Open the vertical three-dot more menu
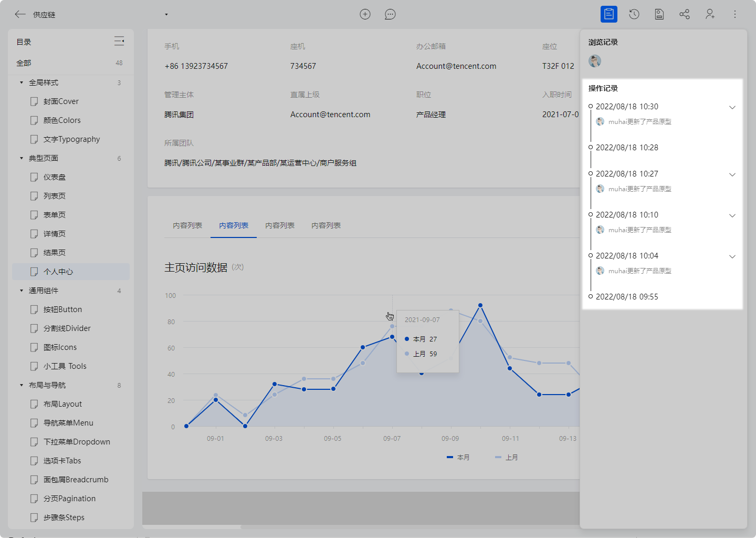 tap(735, 14)
